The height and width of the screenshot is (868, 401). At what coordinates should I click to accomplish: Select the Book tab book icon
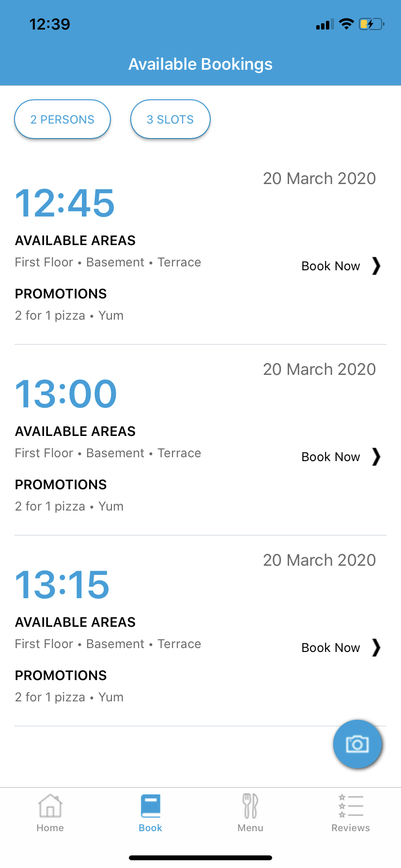coord(151,806)
